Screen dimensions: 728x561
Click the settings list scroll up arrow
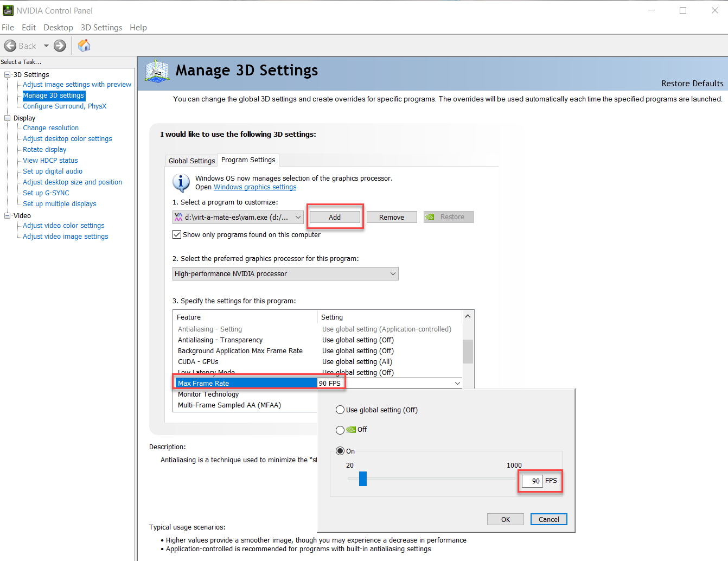click(468, 316)
